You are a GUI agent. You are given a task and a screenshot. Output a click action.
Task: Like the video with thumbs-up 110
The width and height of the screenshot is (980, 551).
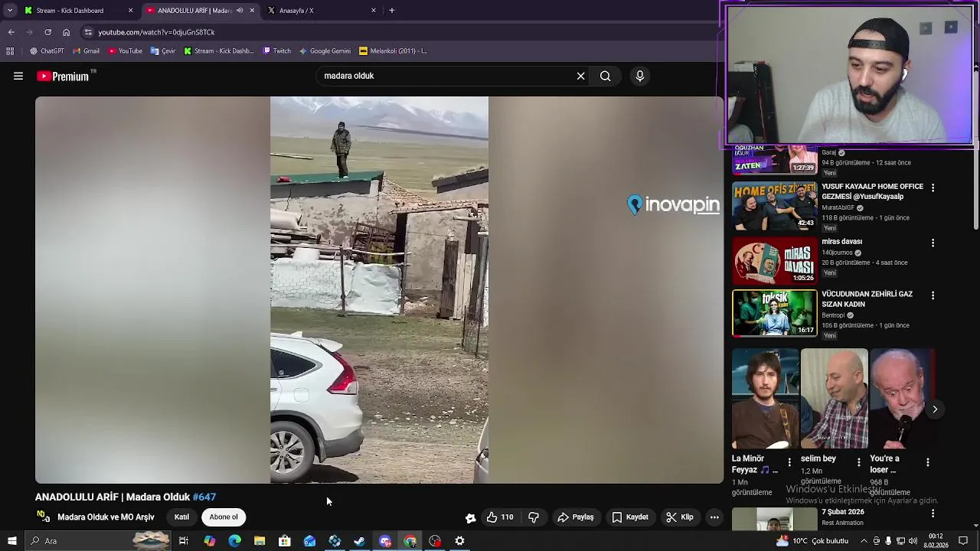pyautogui.click(x=500, y=517)
